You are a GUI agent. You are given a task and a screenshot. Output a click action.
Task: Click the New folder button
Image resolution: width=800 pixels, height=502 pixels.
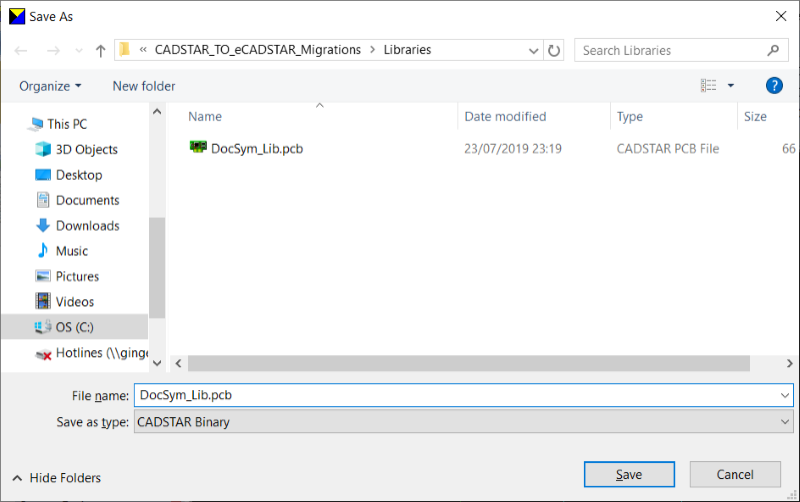(x=144, y=86)
